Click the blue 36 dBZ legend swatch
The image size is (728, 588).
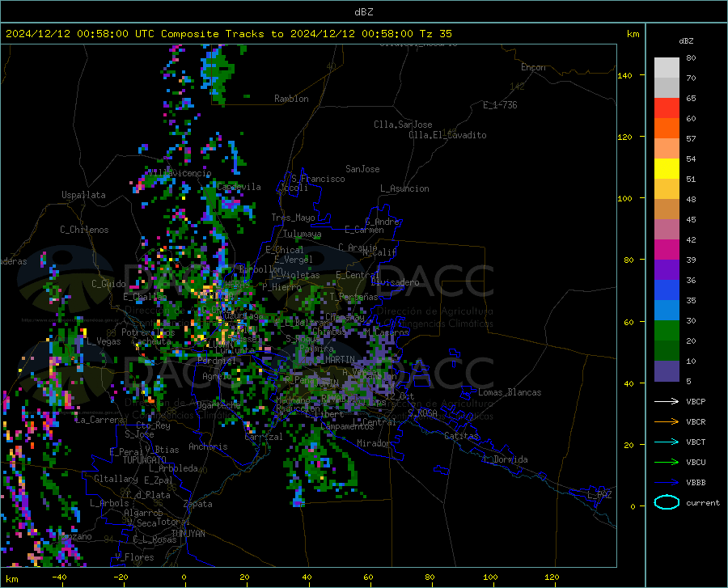point(667,290)
